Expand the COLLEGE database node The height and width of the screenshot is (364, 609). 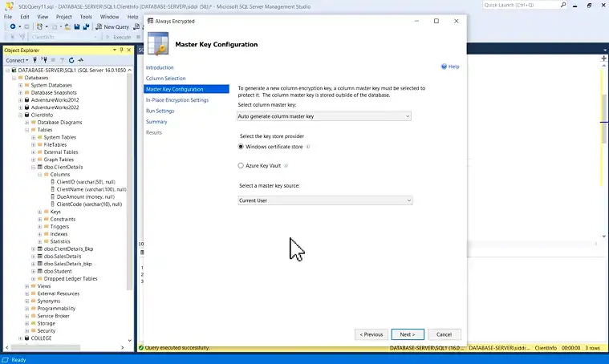pos(21,338)
